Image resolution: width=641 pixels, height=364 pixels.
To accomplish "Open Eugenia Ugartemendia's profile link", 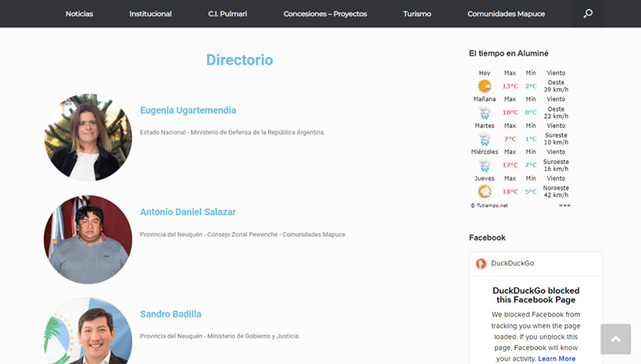I will (188, 110).
